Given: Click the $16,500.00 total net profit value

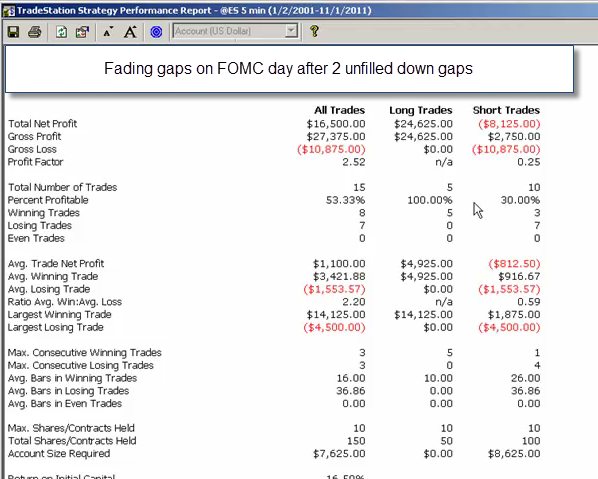Looking at the screenshot, I should (x=336, y=124).
